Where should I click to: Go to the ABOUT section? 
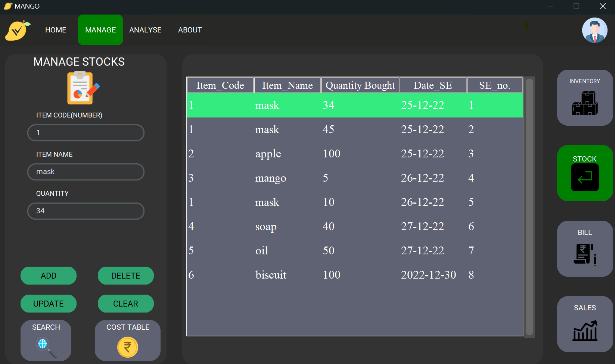[x=190, y=30]
